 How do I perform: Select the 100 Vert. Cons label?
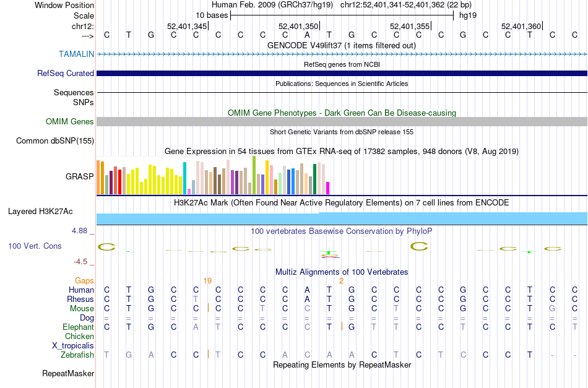pos(35,246)
